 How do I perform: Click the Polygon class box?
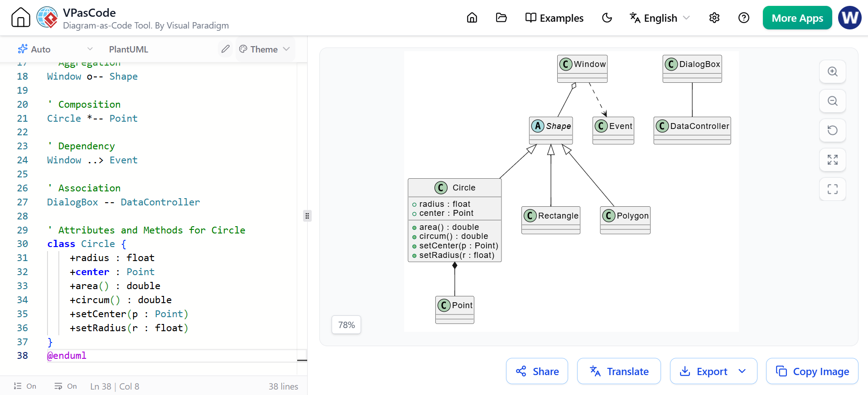pos(625,220)
